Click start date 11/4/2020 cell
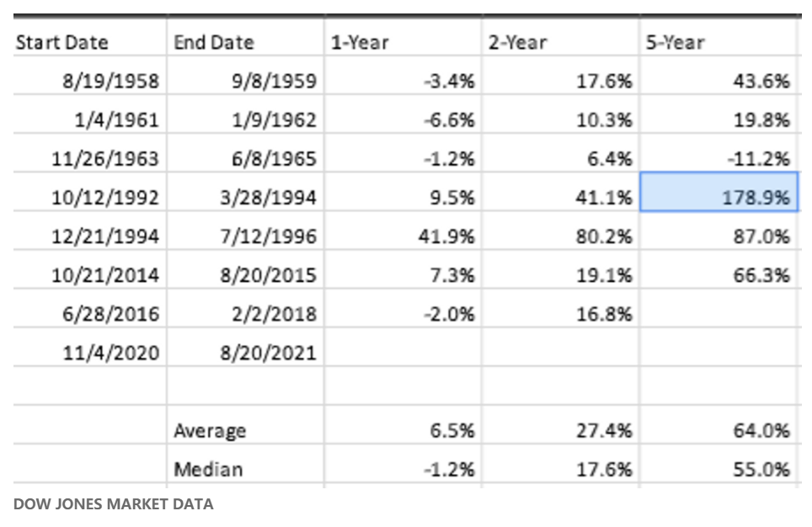Viewport: 812px width, 527px height. point(111,353)
